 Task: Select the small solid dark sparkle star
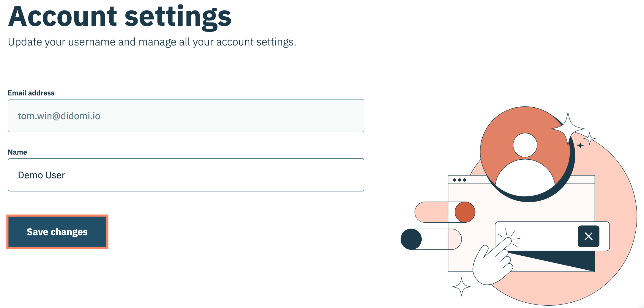(x=580, y=145)
